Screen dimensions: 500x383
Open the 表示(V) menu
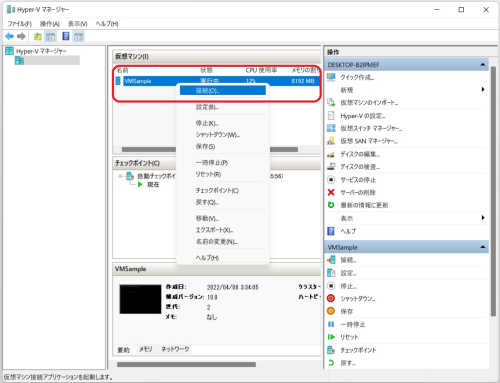point(77,24)
